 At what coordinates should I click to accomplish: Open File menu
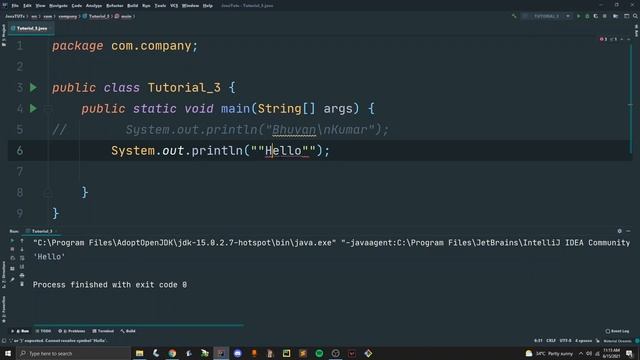point(15,6)
